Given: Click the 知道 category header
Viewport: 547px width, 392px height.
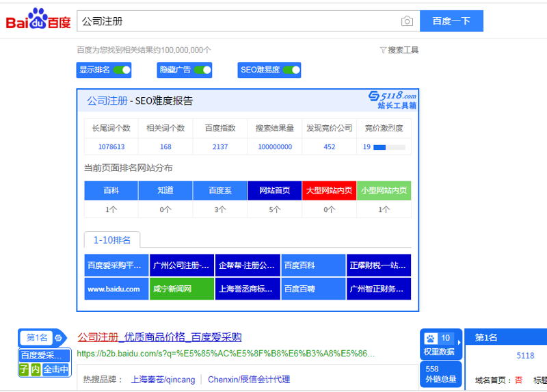Looking at the screenshot, I should click(165, 190).
